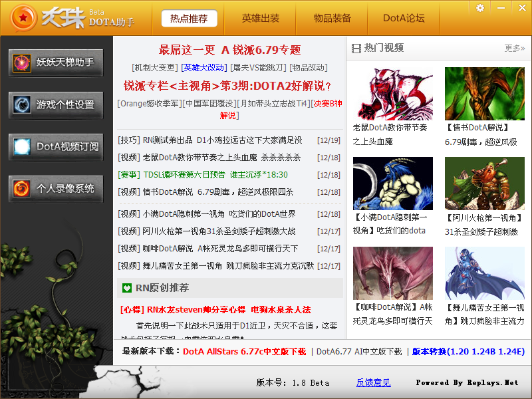Click the green heart icon by RN原创推荐
This screenshot has width=532, height=399.
point(127,288)
